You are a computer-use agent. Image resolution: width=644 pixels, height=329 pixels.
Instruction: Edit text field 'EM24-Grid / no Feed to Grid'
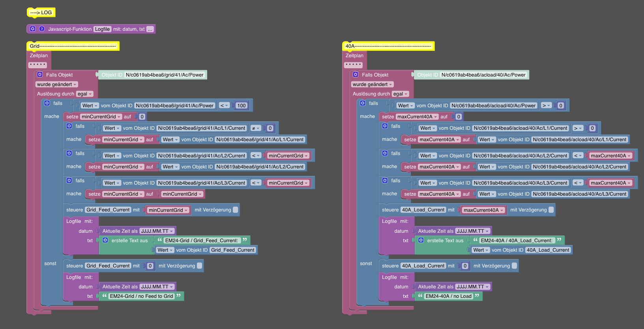pyautogui.click(x=141, y=296)
